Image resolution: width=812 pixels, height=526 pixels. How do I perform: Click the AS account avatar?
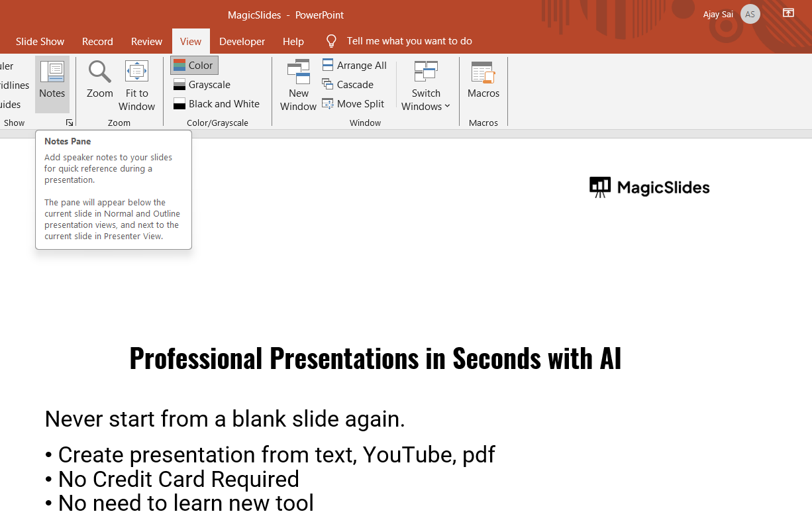tap(750, 14)
